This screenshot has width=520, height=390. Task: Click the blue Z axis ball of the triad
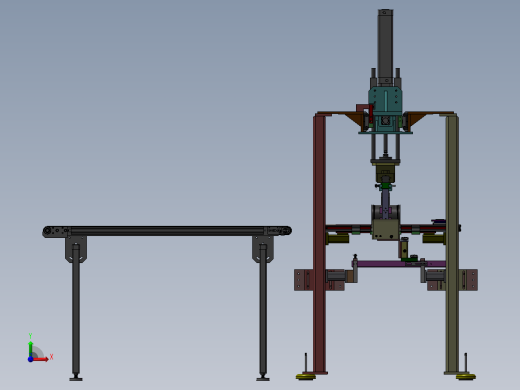tap(30, 359)
